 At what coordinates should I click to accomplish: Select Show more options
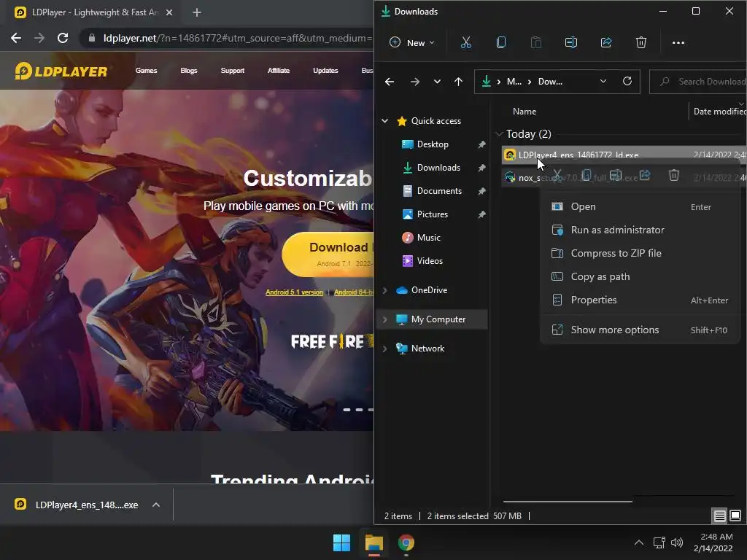point(639,330)
